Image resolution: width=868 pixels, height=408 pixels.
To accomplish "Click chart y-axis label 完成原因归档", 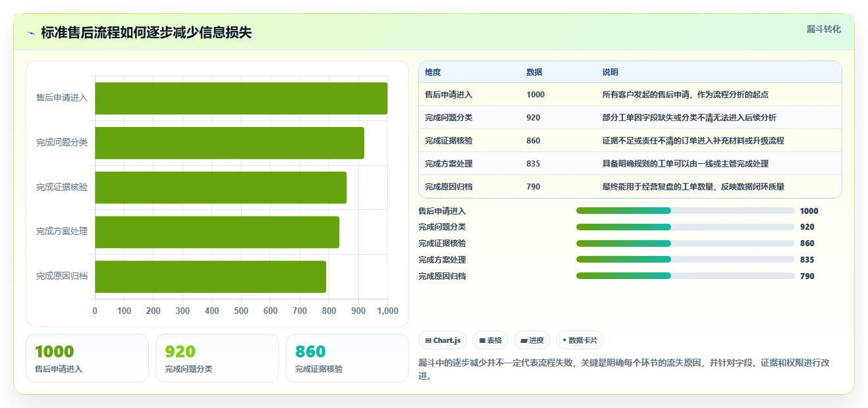I will coord(62,276).
